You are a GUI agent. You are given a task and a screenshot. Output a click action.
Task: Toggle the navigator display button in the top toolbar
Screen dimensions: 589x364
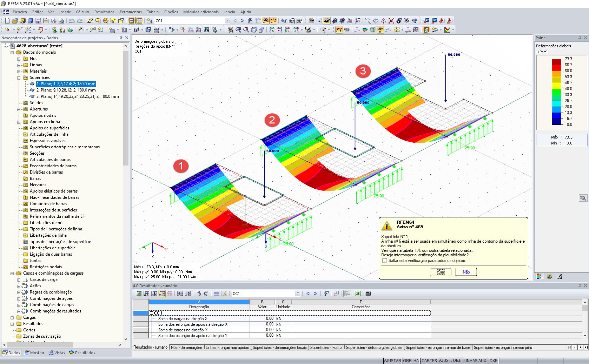point(132,21)
